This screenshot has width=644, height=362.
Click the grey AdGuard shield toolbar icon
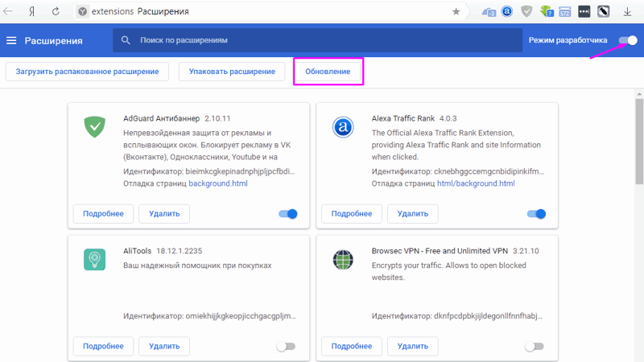coord(526,11)
